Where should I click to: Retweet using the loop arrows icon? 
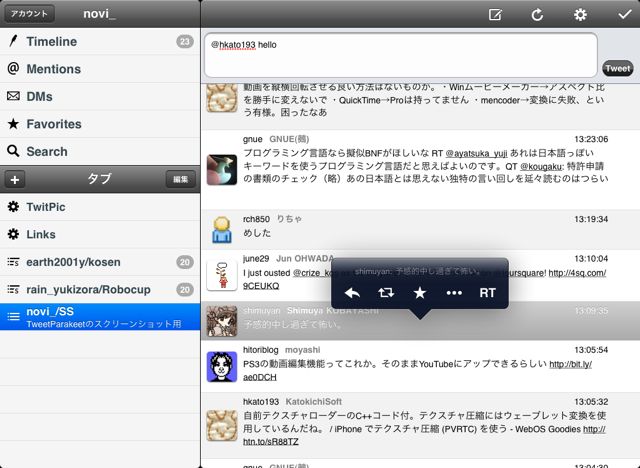(x=386, y=293)
